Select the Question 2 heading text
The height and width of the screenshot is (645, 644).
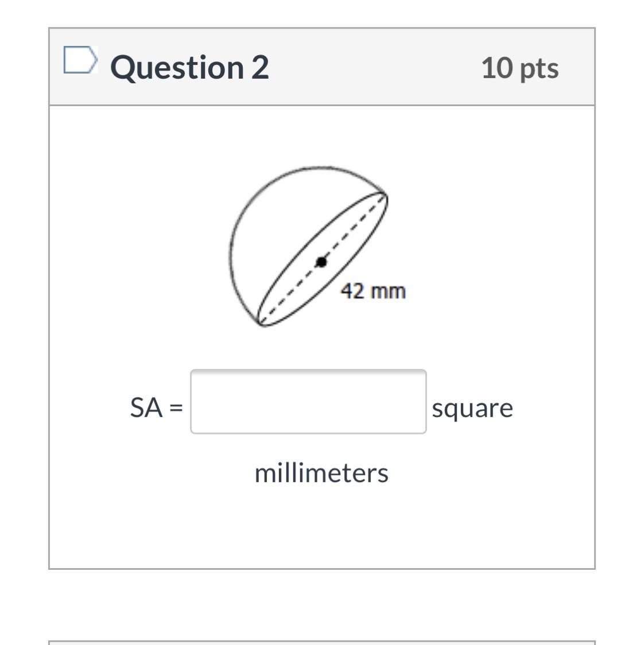(x=190, y=68)
